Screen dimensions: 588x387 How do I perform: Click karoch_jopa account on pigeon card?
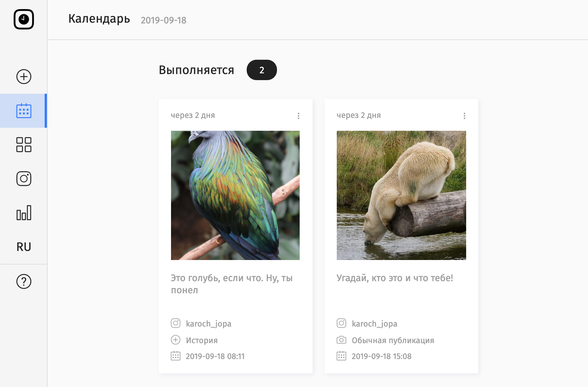(208, 324)
